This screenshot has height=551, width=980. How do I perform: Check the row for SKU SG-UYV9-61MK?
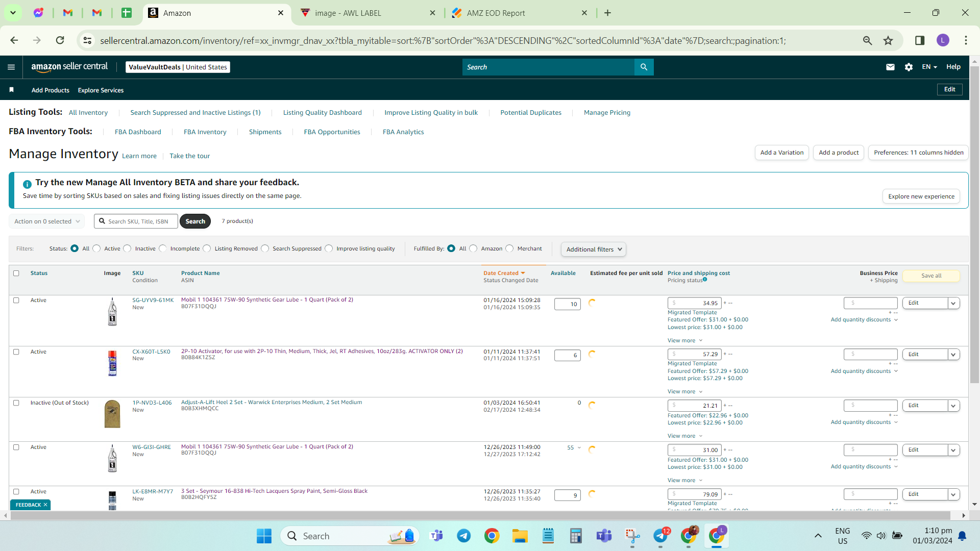[16, 300]
